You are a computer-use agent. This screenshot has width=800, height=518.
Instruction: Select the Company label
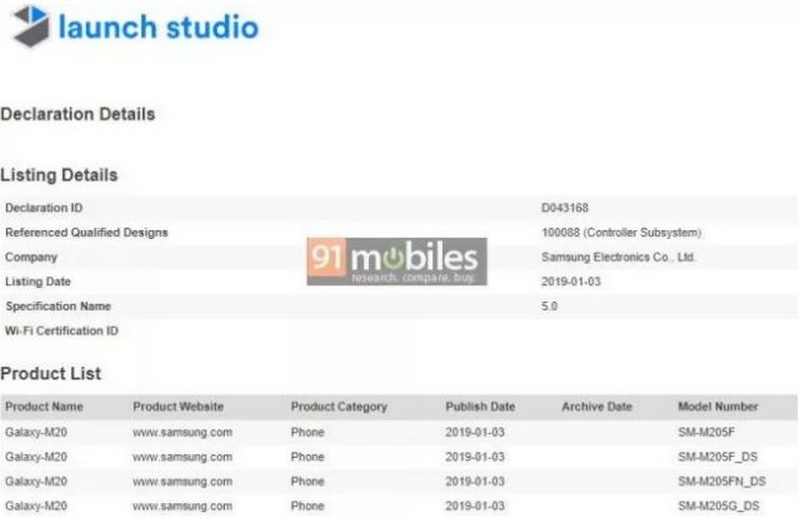click(31, 257)
